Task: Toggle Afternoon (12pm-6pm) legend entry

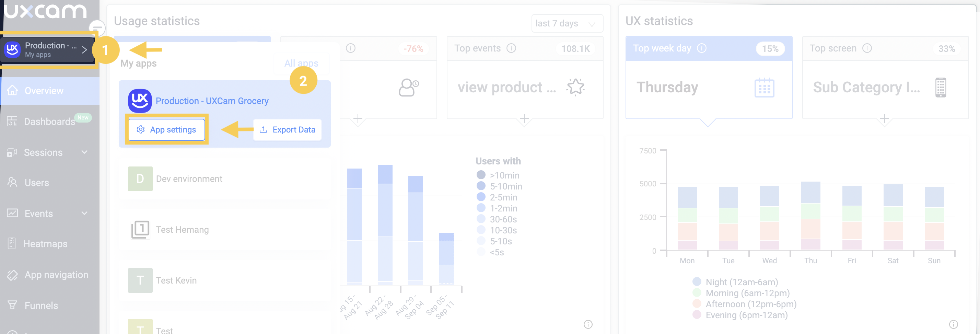Action: (x=745, y=304)
